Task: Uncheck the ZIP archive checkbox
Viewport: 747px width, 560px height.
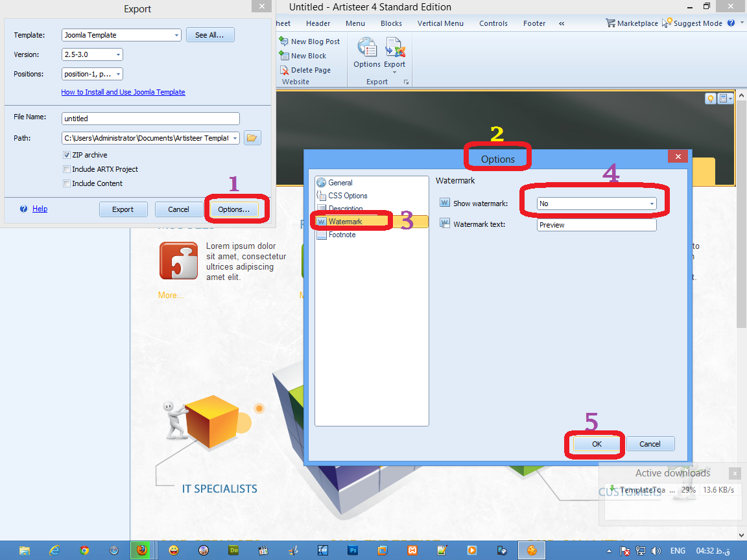Action: coord(67,155)
